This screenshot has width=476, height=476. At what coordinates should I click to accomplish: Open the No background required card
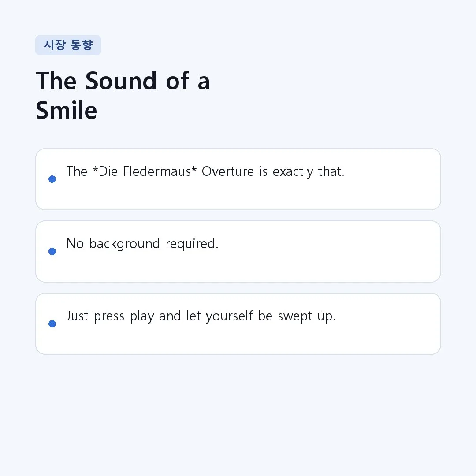[238, 251]
